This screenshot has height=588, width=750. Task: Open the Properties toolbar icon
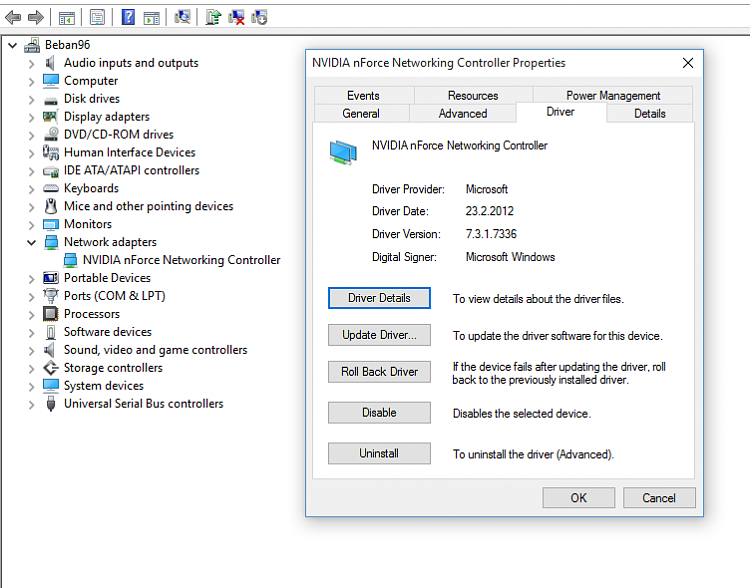(x=97, y=18)
